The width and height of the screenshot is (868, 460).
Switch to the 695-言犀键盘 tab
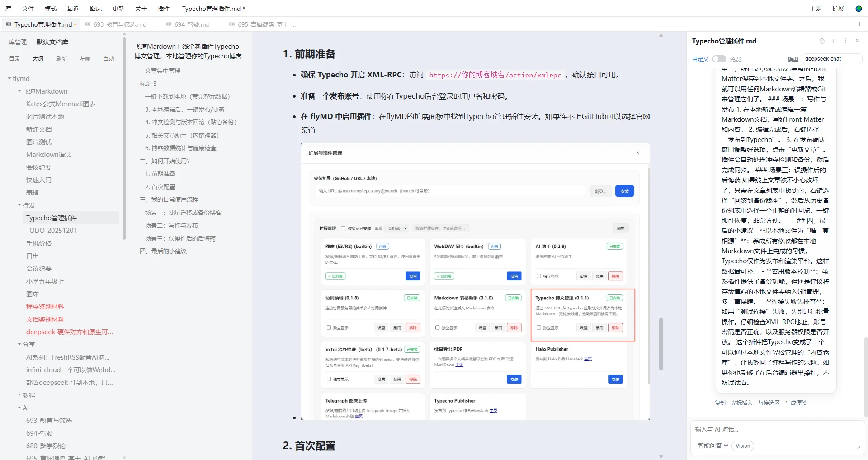point(267,24)
